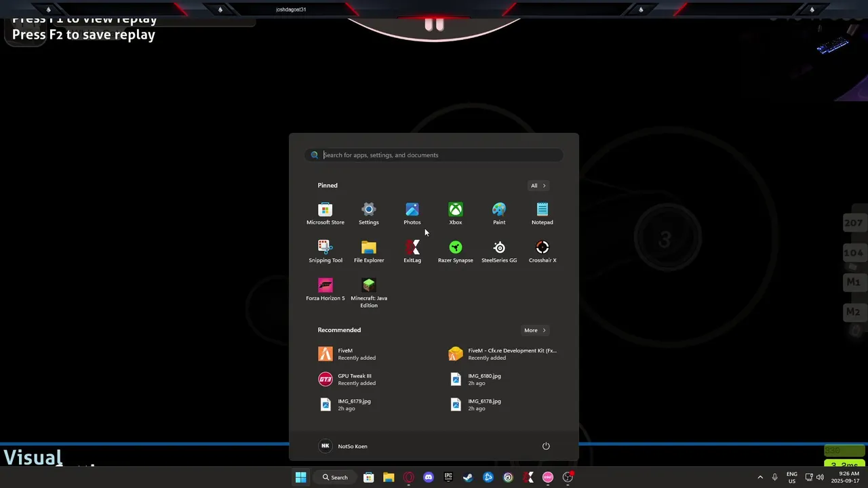
Task: Open the volume tray control
Action: click(820, 477)
